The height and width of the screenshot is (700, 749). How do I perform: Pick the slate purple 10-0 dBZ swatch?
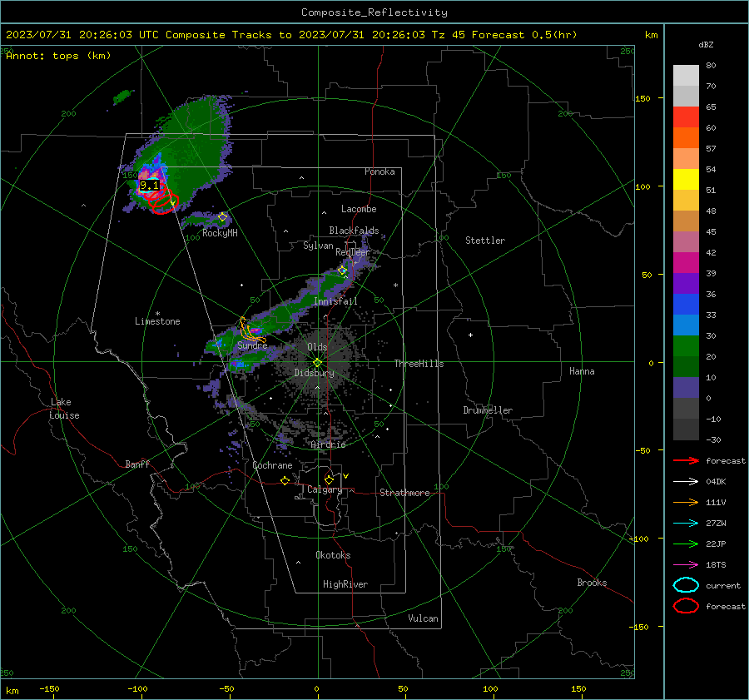tap(686, 388)
